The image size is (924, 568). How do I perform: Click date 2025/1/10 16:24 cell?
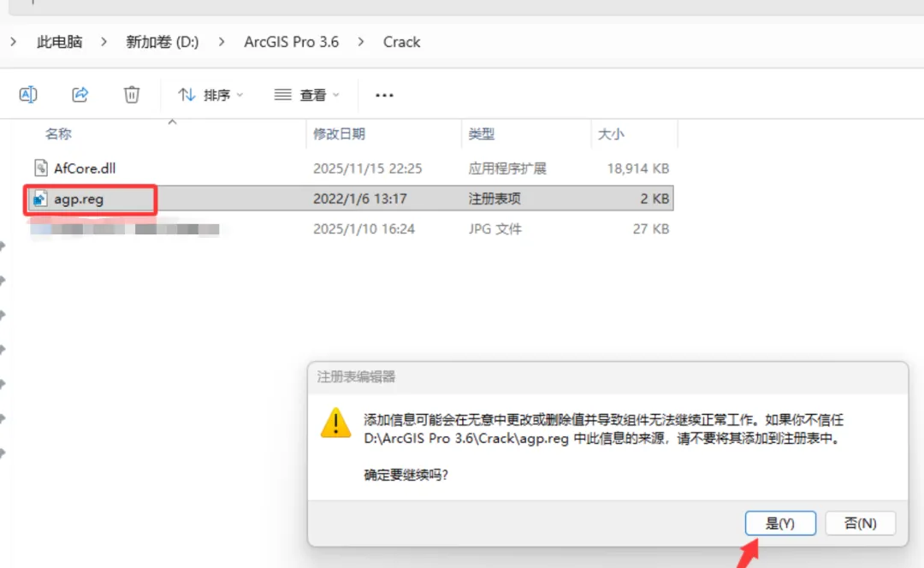click(364, 228)
